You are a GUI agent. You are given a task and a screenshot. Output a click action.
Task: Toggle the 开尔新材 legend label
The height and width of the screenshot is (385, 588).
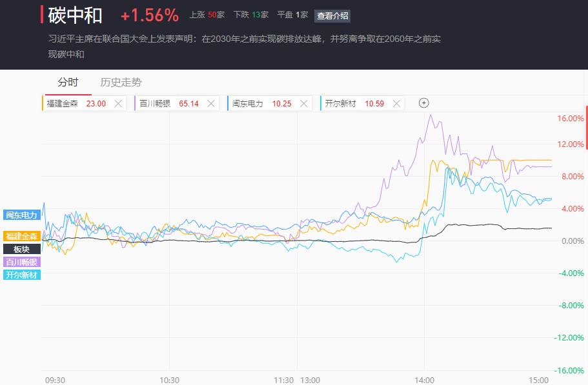(21, 275)
